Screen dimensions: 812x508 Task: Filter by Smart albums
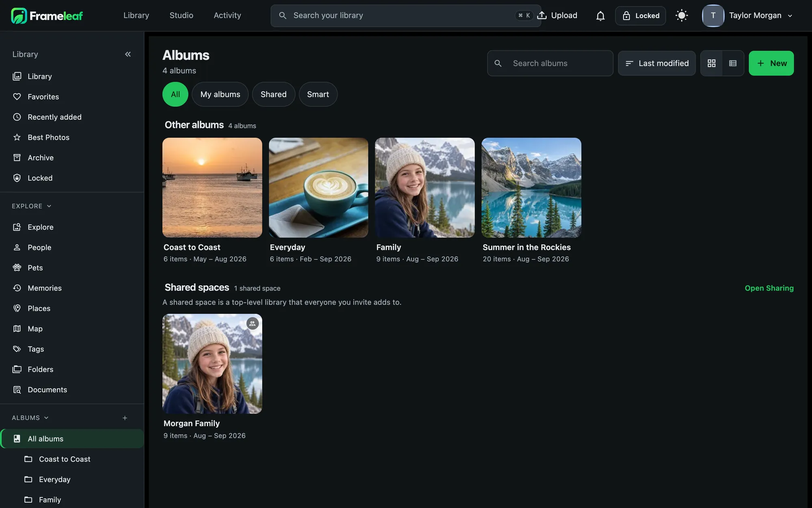318,94
